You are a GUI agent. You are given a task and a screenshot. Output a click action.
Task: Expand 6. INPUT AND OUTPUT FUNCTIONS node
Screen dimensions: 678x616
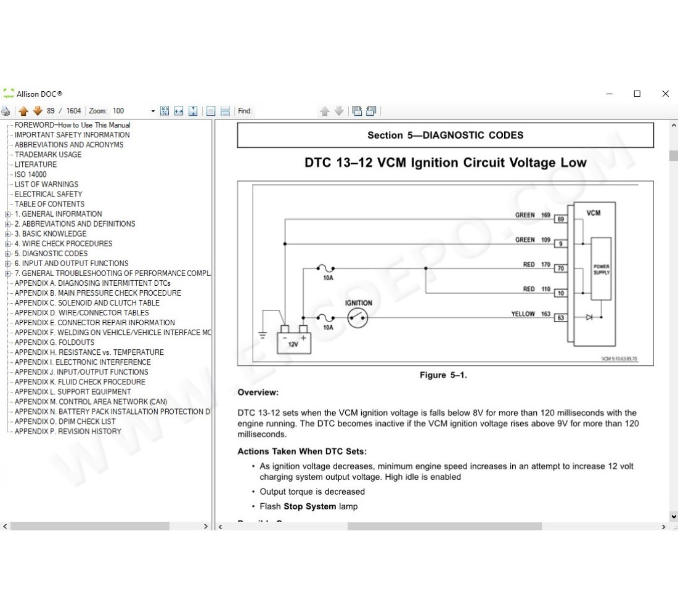pos(7,264)
